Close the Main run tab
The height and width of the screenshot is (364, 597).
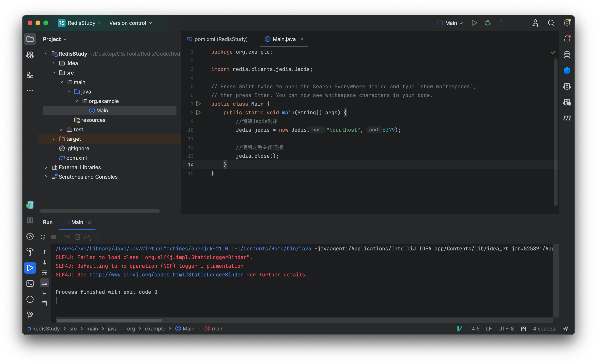pyautogui.click(x=90, y=222)
